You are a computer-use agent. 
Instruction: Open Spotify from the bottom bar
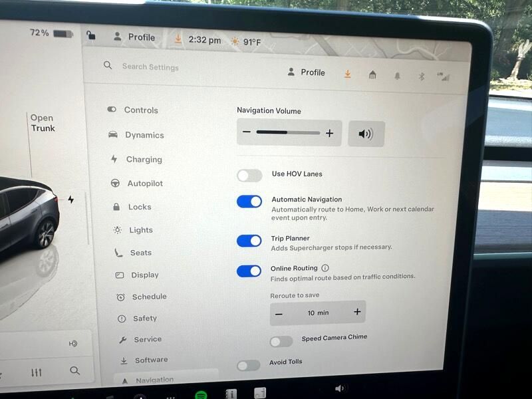[x=201, y=395]
